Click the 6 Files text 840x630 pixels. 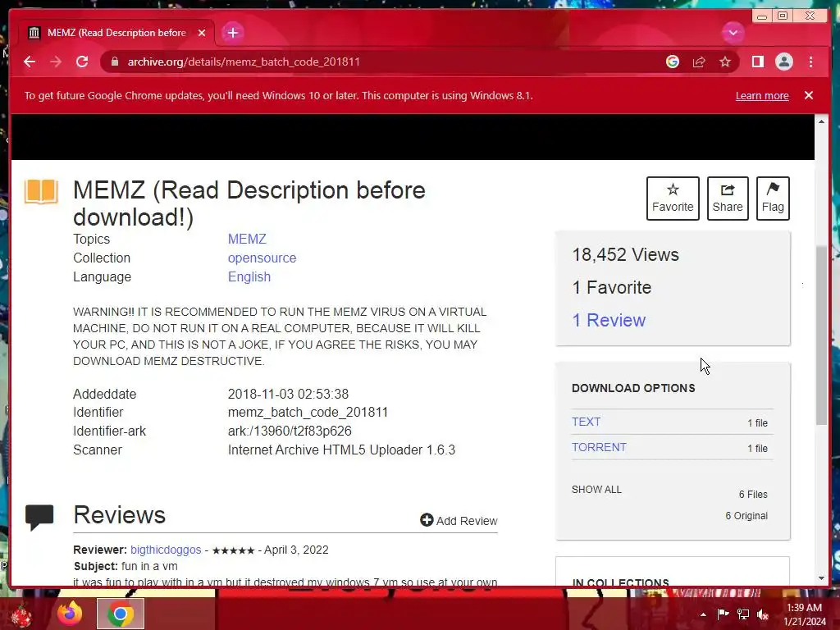click(753, 495)
